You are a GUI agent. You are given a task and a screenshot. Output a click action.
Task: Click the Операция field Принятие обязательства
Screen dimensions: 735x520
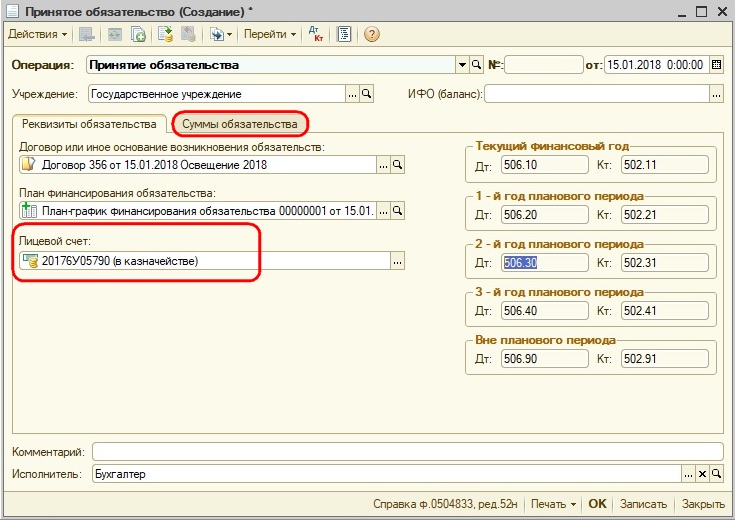(271, 65)
